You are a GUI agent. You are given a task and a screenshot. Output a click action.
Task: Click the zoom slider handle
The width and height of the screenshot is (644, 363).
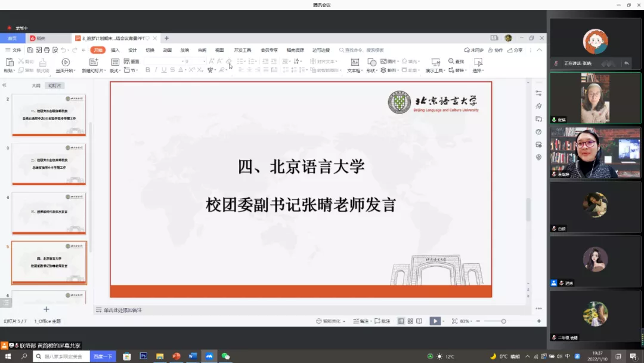click(503, 321)
